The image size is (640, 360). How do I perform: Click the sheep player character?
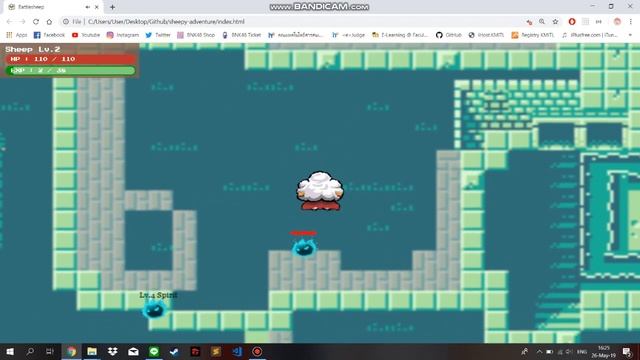(320, 191)
